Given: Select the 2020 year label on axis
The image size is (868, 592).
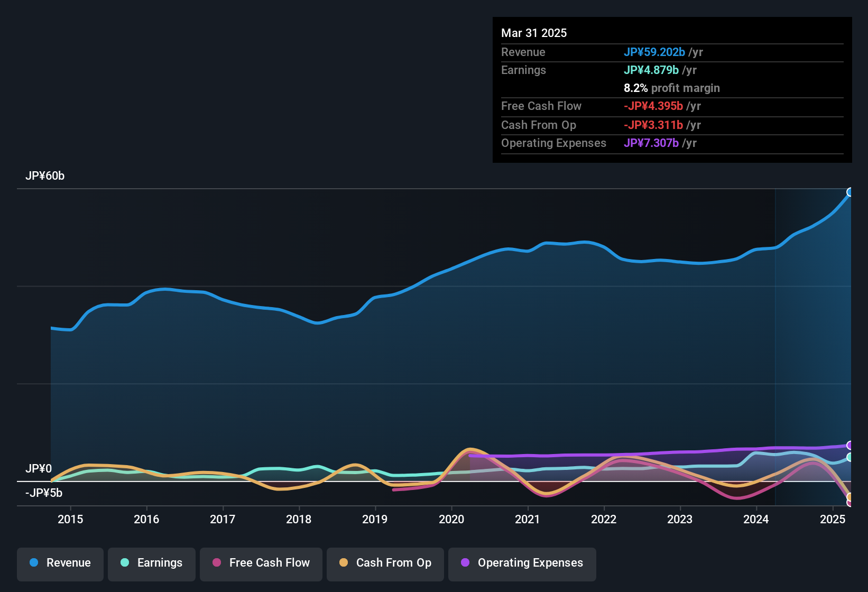Looking at the screenshot, I should point(453,520).
